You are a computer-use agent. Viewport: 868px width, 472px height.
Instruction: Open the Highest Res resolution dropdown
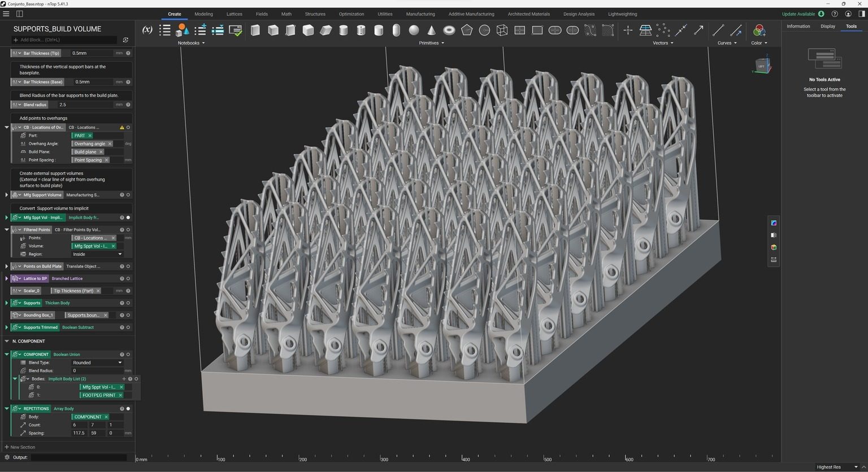[837, 467]
